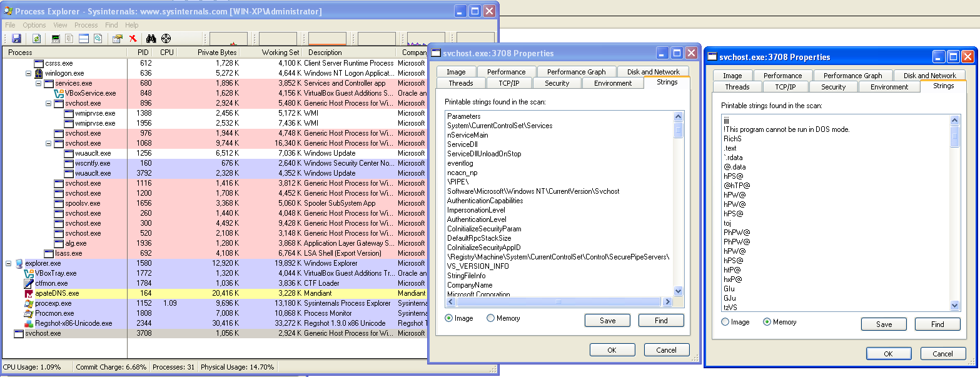Screen dimensions: 980x377
Task: Click the Refresh Now toolbar icon
Action: point(37,39)
